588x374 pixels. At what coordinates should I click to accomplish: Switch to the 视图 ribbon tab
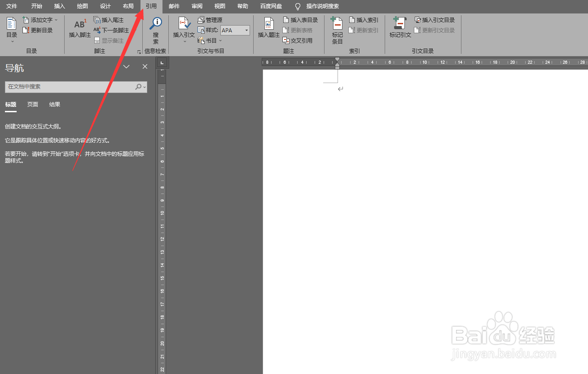point(220,6)
